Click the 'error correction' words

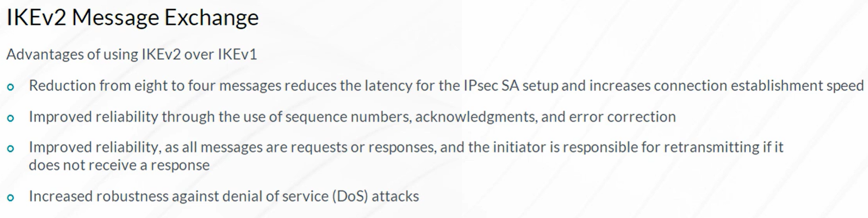point(623,117)
